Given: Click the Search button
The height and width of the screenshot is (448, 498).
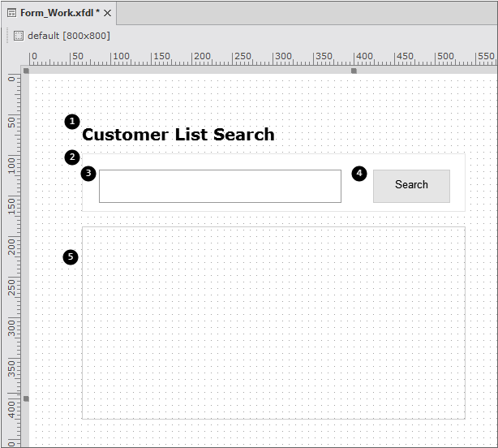Looking at the screenshot, I should [411, 185].
